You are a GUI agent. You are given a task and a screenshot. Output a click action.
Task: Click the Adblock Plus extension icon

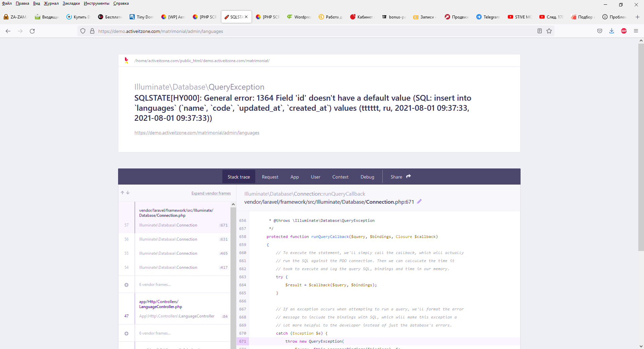point(624,31)
